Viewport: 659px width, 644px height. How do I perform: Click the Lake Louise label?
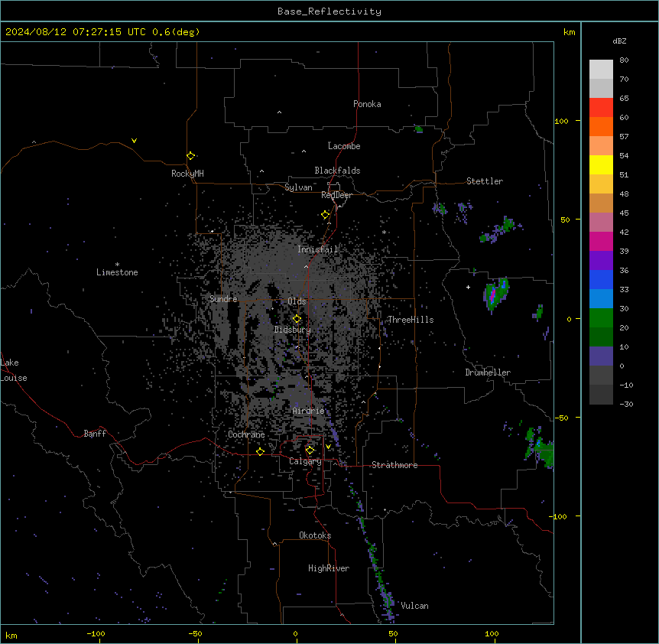click(14, 370)
